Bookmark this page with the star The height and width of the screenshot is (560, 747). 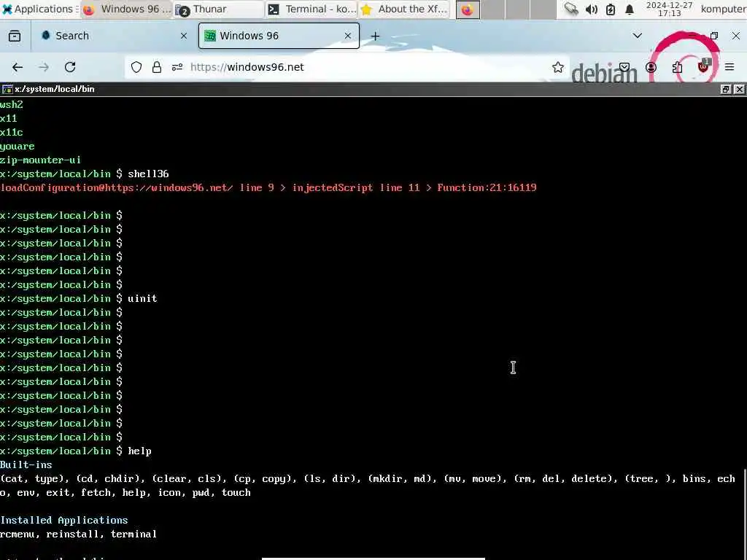(x=558, y=67)
